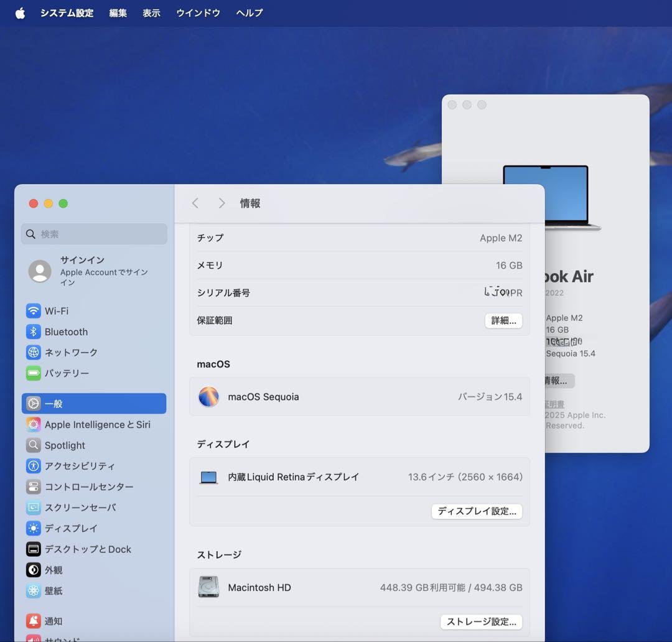Click the Macintosh HD drive icon

(208, 587)
